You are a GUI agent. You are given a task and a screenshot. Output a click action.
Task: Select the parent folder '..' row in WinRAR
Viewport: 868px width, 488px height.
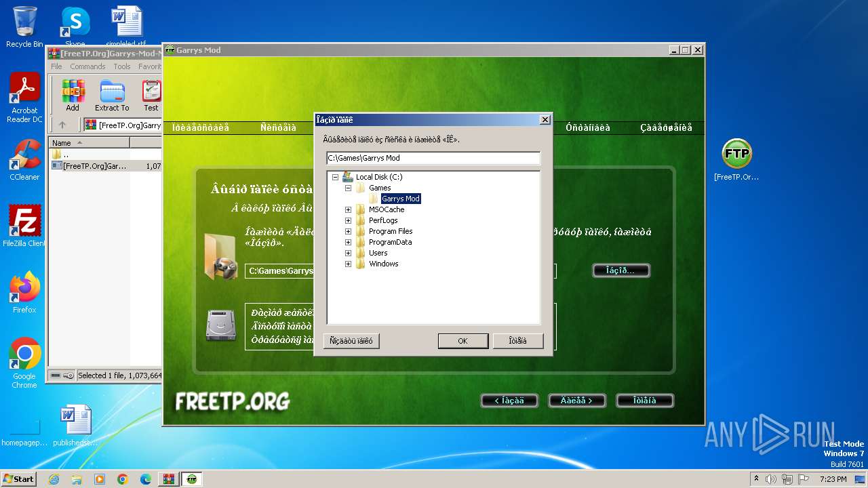pos(105,155)
